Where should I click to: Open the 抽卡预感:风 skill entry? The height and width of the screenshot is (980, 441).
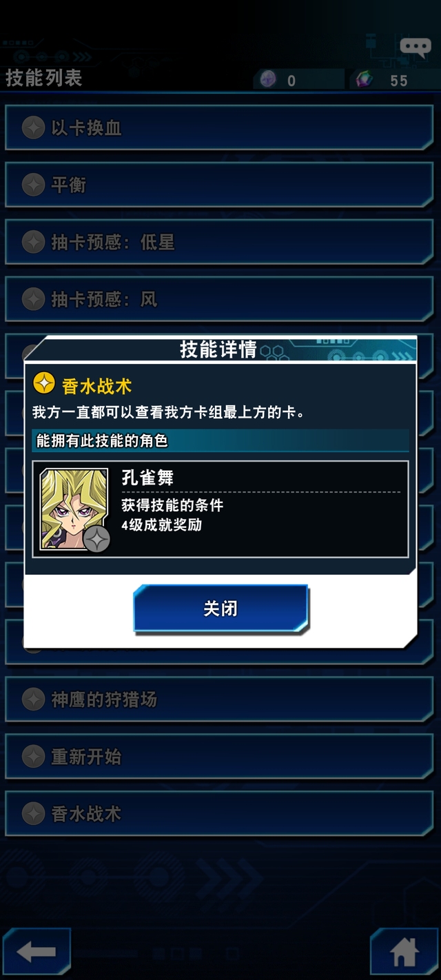point(219,299)
